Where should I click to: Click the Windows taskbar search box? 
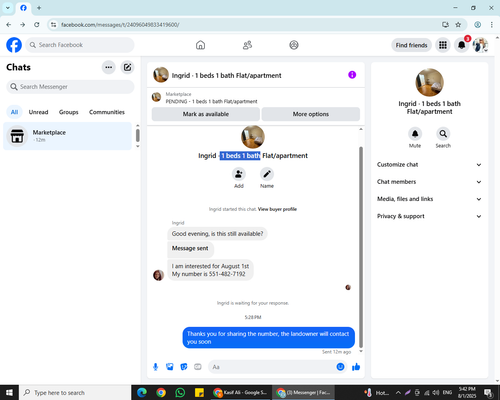75,393
